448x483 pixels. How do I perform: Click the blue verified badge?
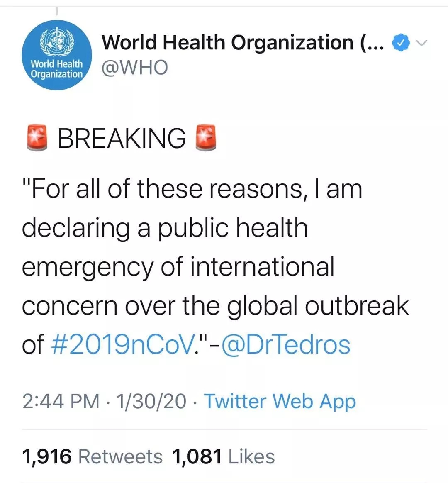[x=400, y=43]
